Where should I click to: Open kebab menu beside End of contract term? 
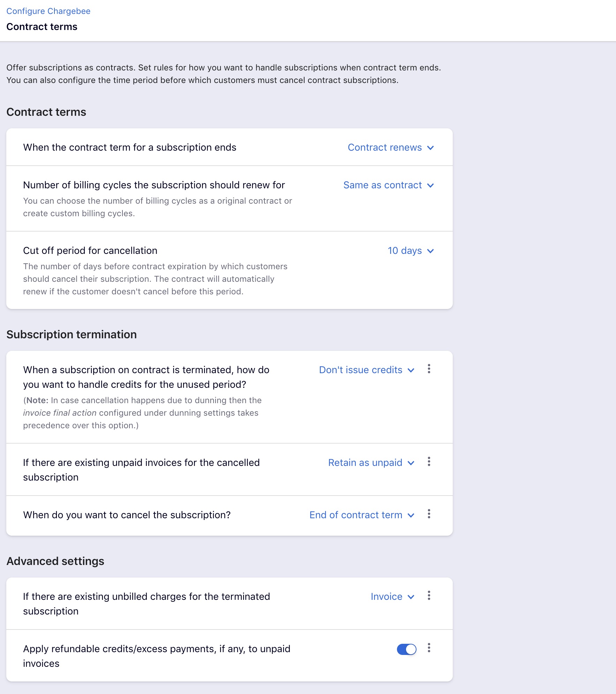pyautogui.click(x=429, y=514)
